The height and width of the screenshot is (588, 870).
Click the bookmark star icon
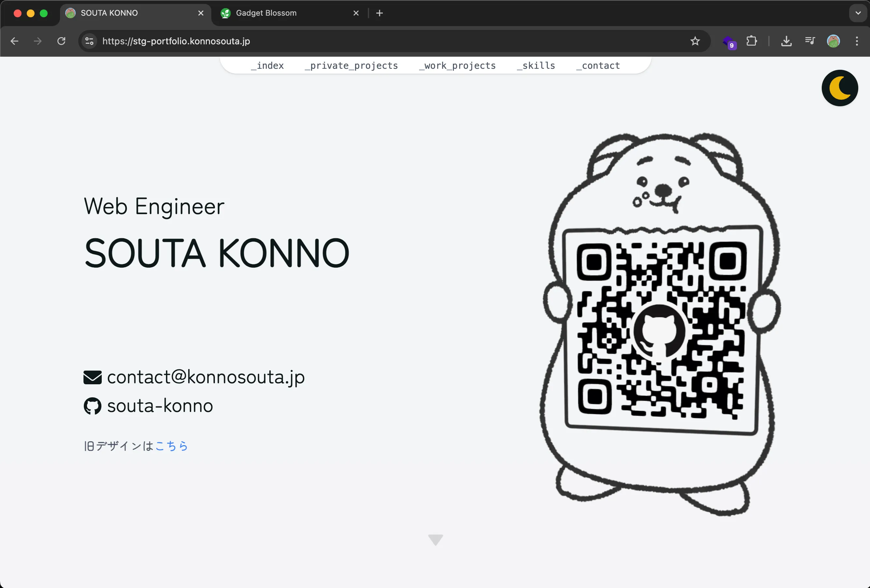coord(695,41)
